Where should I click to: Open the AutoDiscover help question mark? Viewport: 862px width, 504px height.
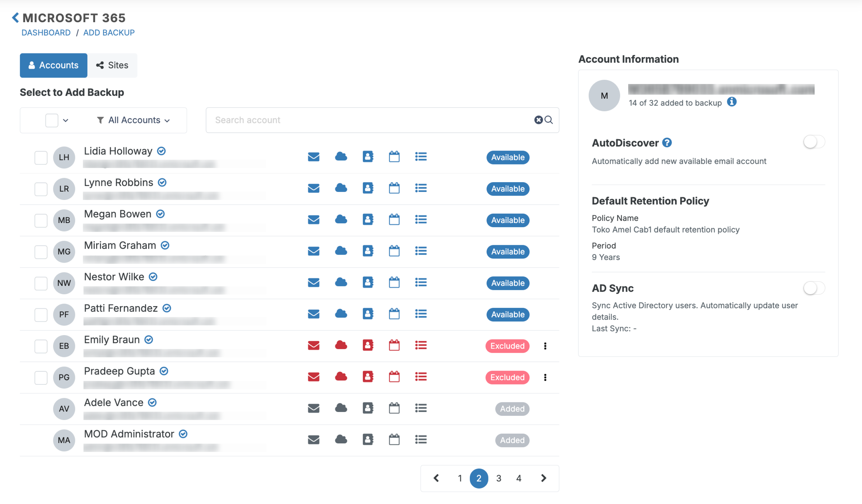pos(667,143)
